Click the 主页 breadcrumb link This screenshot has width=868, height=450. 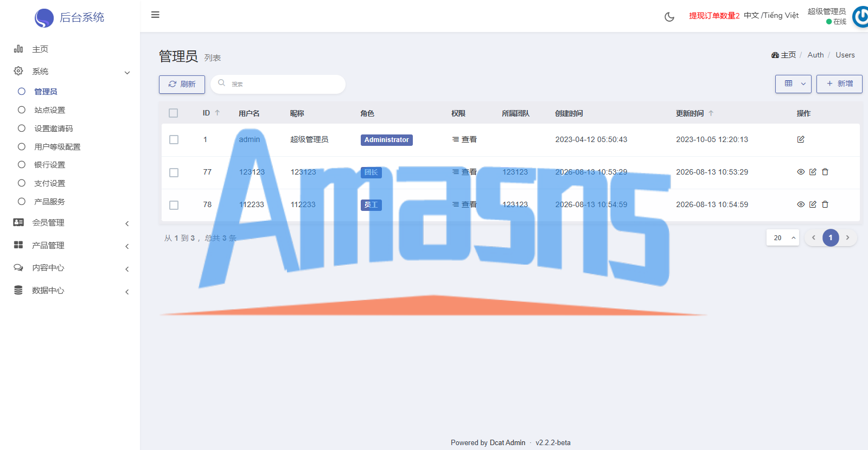[x=784, y=55]
